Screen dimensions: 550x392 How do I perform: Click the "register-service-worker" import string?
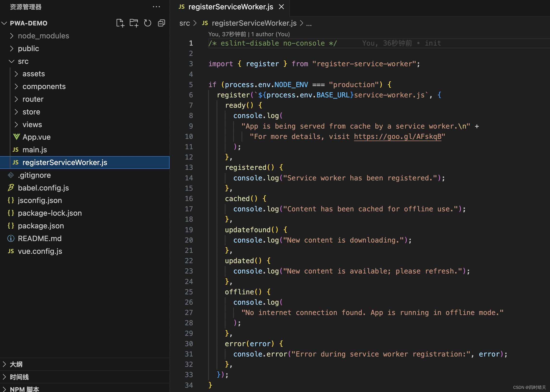[364, 64]
